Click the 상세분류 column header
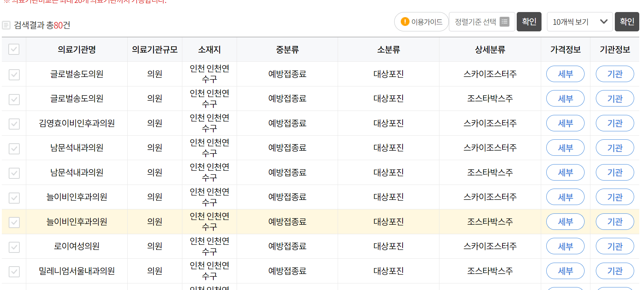The width and height of the screenshot is (644, 290). 490,50
